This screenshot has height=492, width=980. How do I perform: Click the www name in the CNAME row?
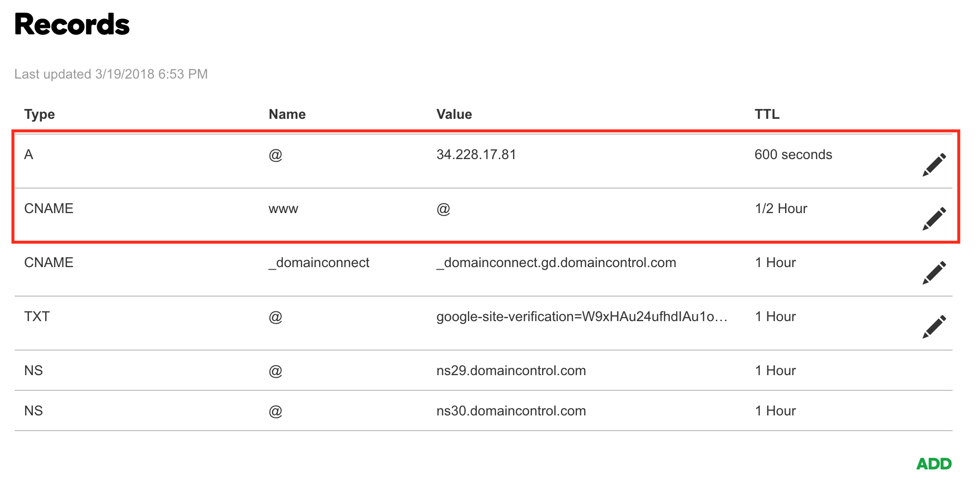[x=283, y=209]
